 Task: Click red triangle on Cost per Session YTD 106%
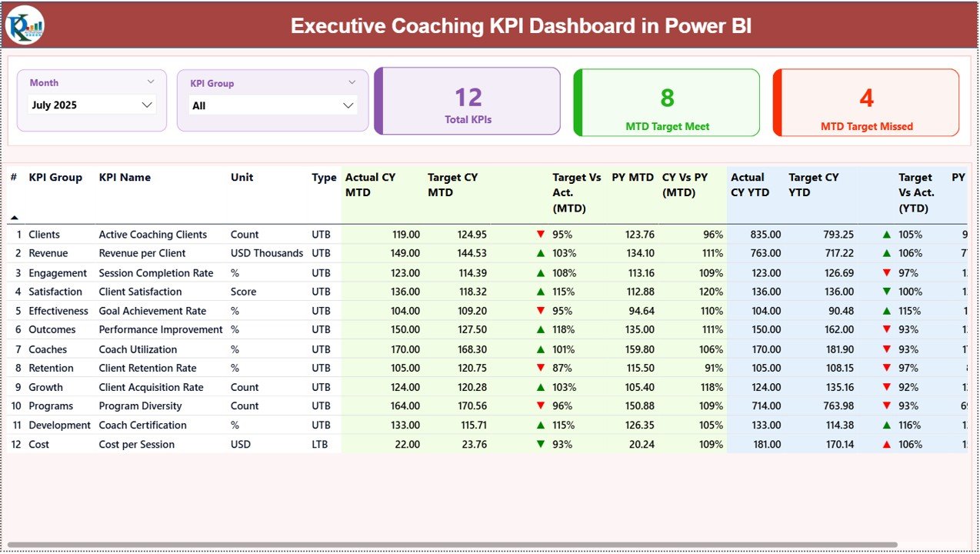tap(886, 444)
